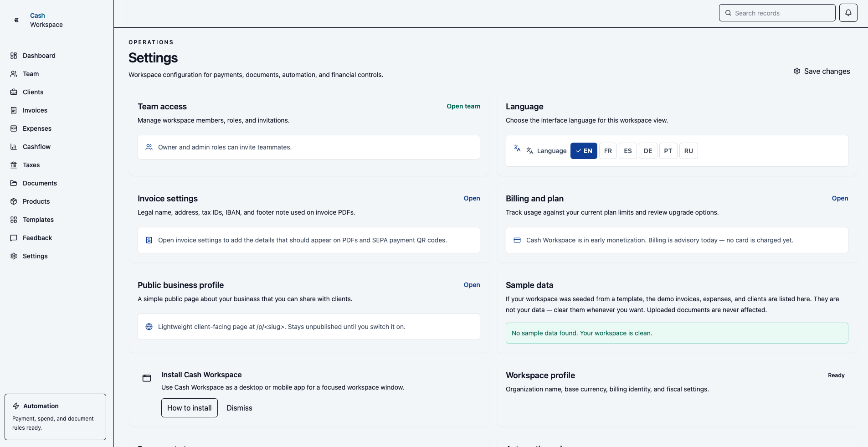Dismiss the Install Cash Workspace prompt

point(239,408)
